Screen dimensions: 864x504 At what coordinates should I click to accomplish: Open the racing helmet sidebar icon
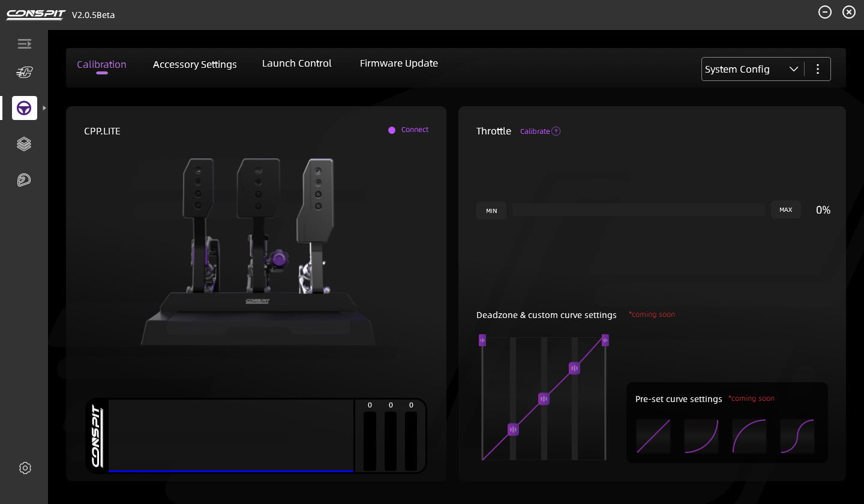24,180
